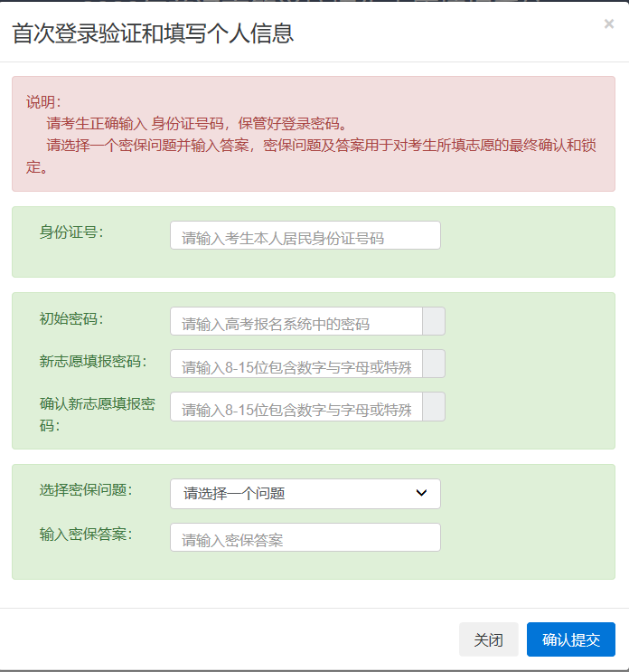
Task: Click the 输入密保答案 label
Action: 86,535
